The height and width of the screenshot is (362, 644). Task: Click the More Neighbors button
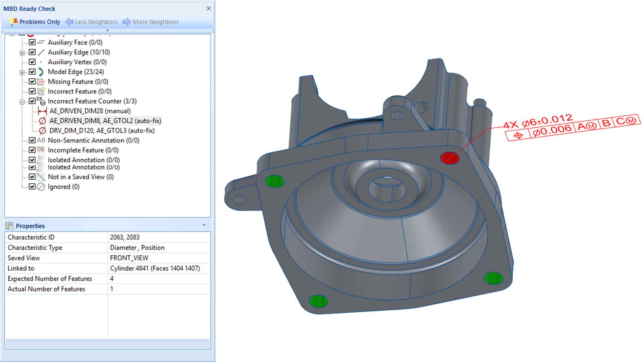coord(151,22)
